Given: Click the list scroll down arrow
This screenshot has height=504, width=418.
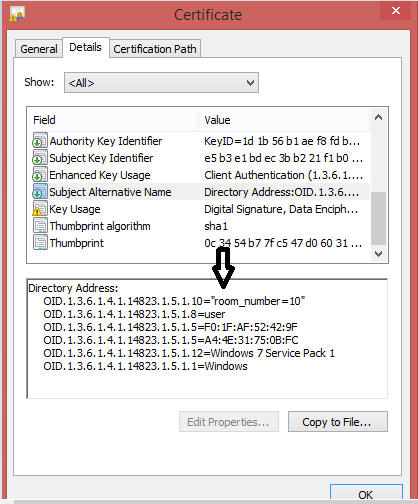Looking at the screenshot, I should click(378, 254).
